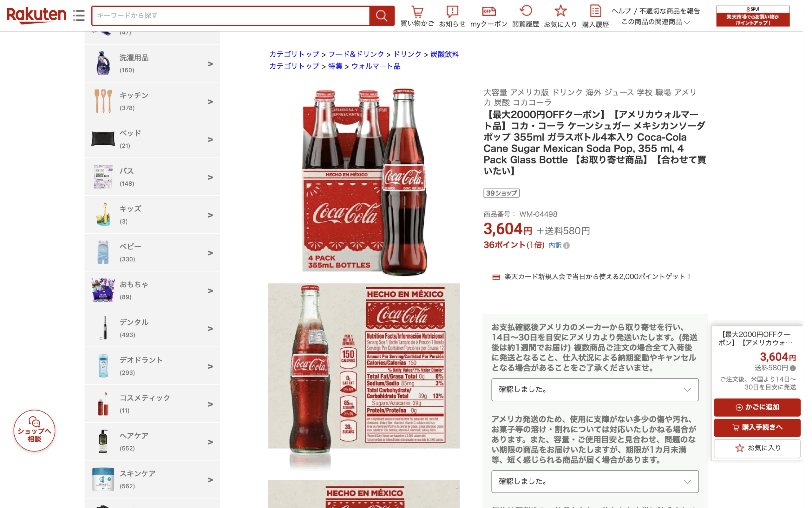The width and height of the screenshot is (812, 508).
Task: Click the 購入手続きへ button
Action: (757, 427)
